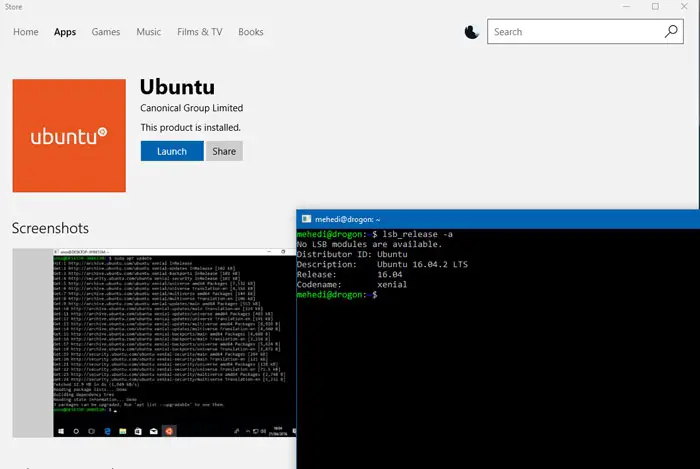
Task: Go to Films & TV
Action: 200,32
